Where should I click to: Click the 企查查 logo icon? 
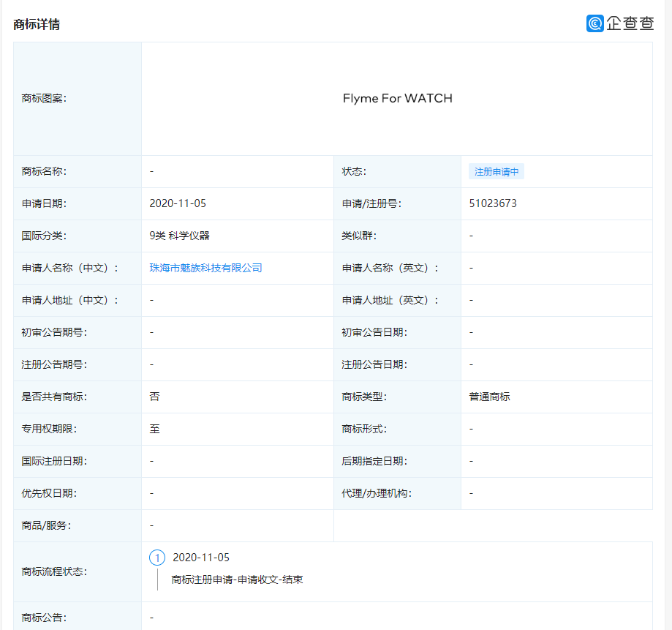click(595, 23)
